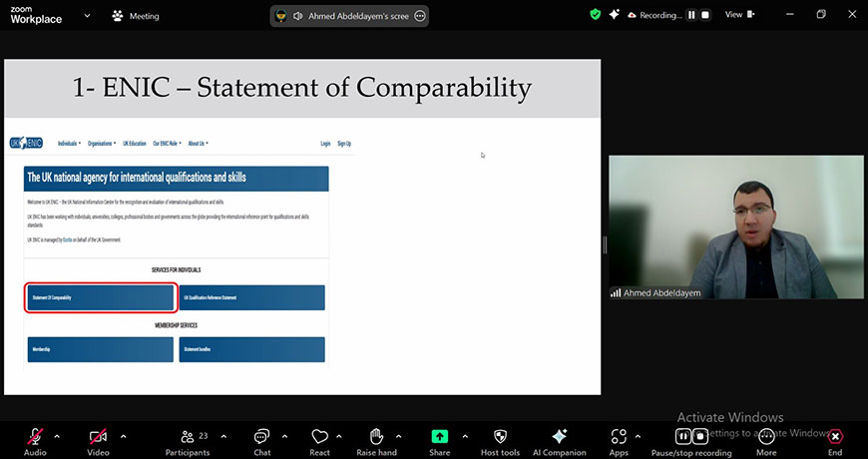Click the UK ENIC logo on slide
868x459 pixels.
[x=26, y=143]
